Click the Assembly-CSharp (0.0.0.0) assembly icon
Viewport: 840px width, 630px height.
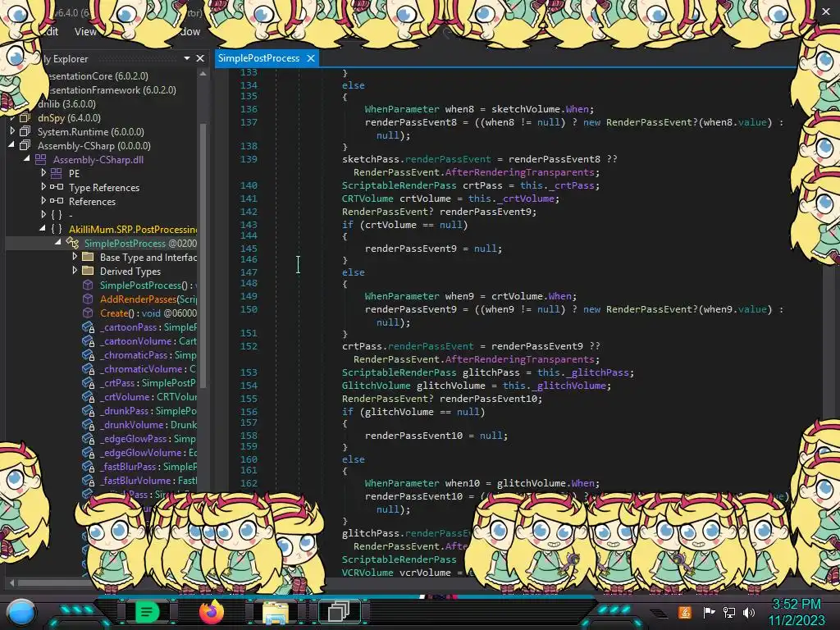pyautogui.click(x=25, y=146)
